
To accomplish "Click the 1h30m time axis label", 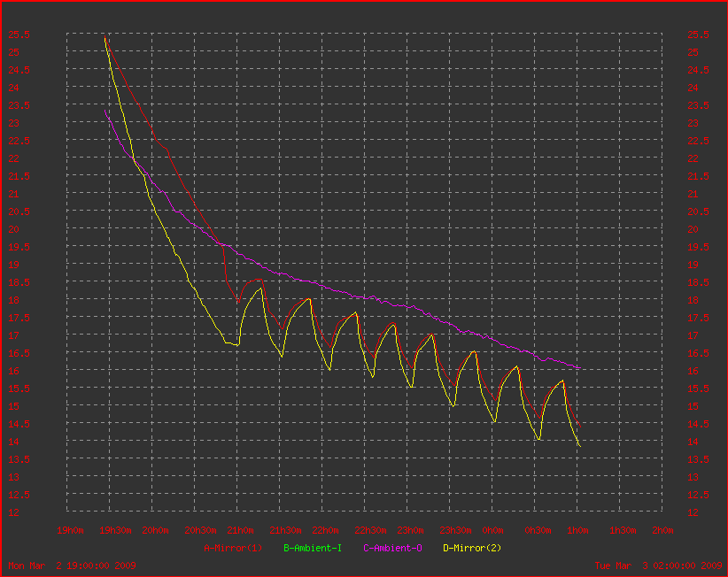I will point(623,530).
